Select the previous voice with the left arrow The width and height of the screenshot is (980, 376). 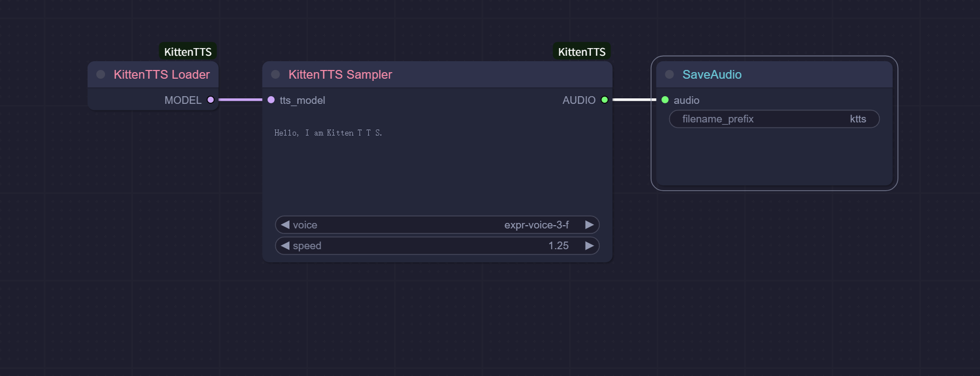pyautogui.click(x=285, y=225)
